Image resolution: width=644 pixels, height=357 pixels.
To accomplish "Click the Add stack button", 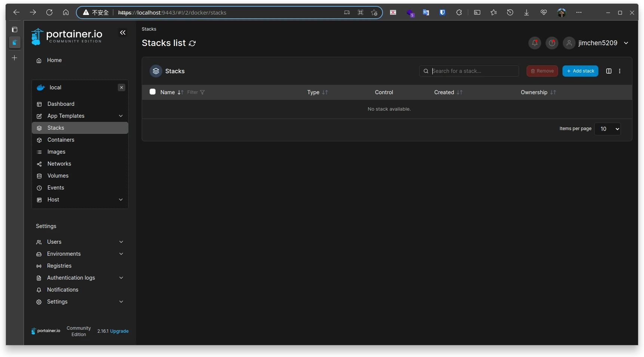I will tap(580, 71).
